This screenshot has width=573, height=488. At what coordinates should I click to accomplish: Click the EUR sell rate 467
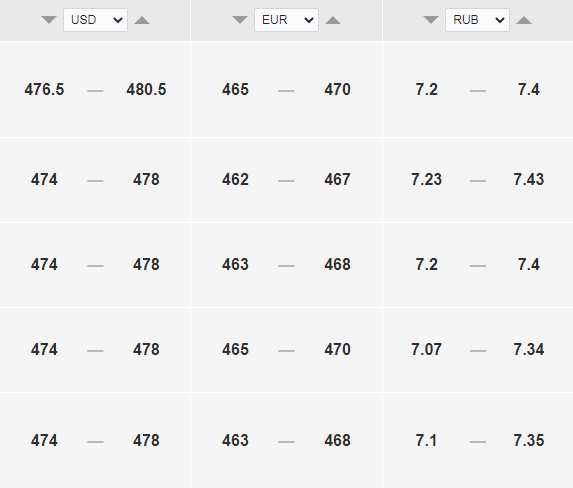pos(337,179)
